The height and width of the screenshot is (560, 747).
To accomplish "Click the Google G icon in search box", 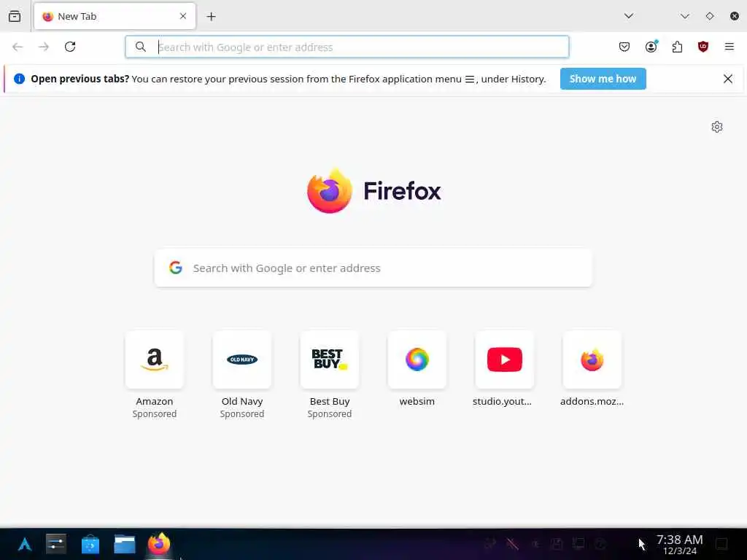I will (176, 268).
